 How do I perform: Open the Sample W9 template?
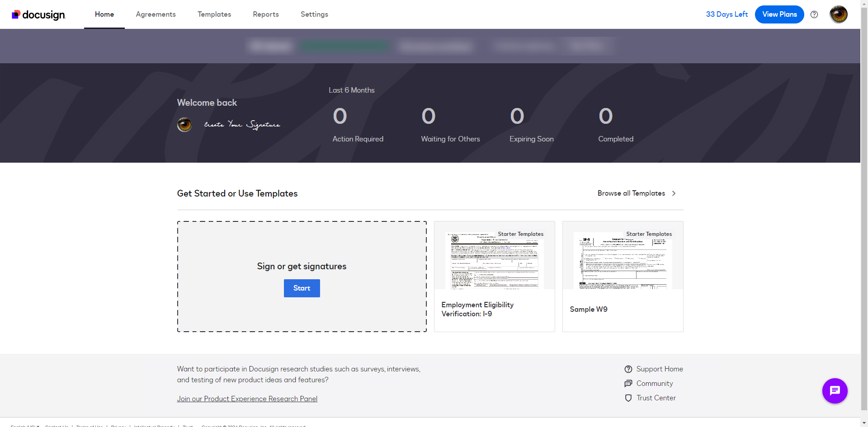(623, 277)
